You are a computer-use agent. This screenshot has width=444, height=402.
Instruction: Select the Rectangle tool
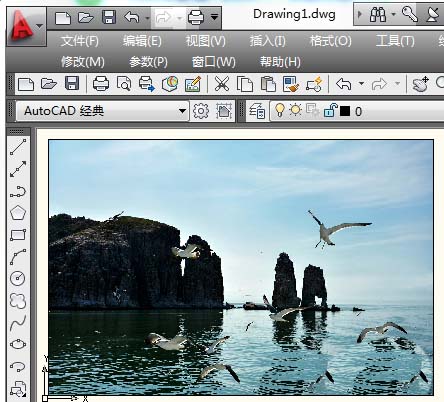tap(18, 235)
